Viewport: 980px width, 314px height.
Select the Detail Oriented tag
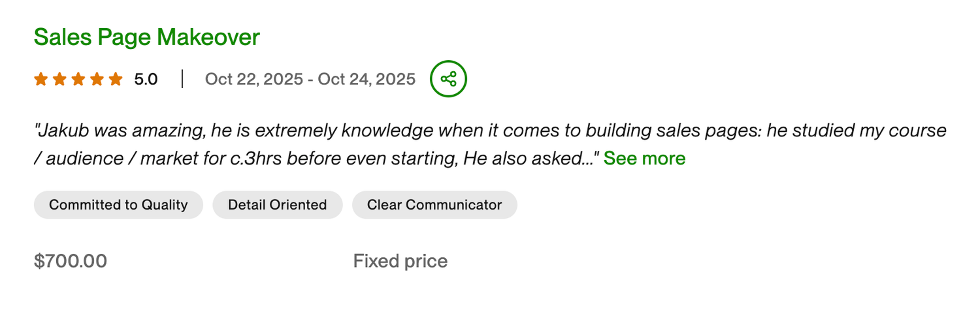[x=277, y=205]
